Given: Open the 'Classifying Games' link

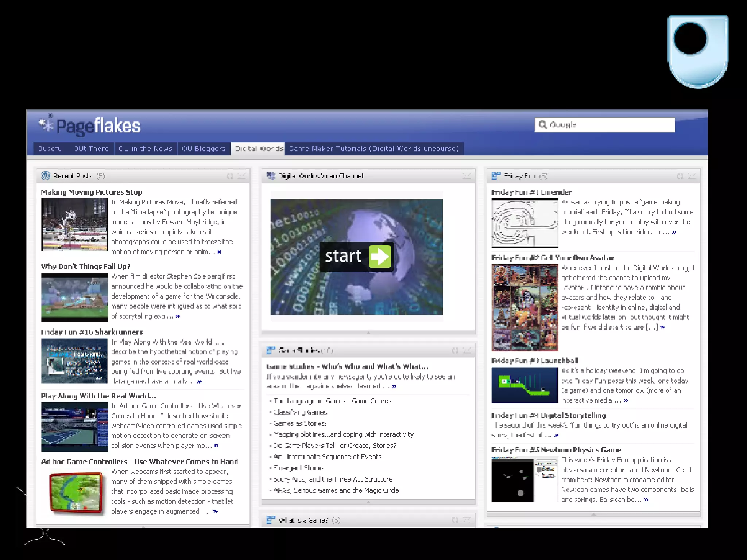Looking at the screenshot, I should pyautogui.click(x=300, y=413).
